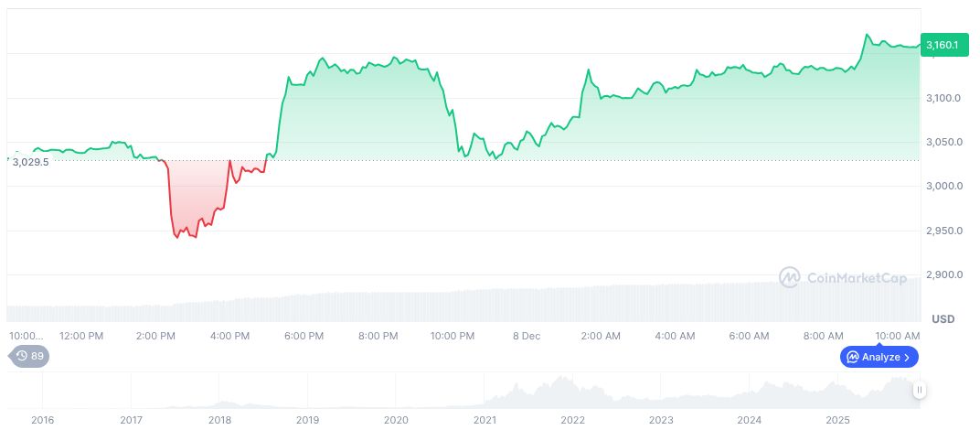Click the 8 Dec date label on the time axis
Screen dimensions: 980x430
click(527, 336)
